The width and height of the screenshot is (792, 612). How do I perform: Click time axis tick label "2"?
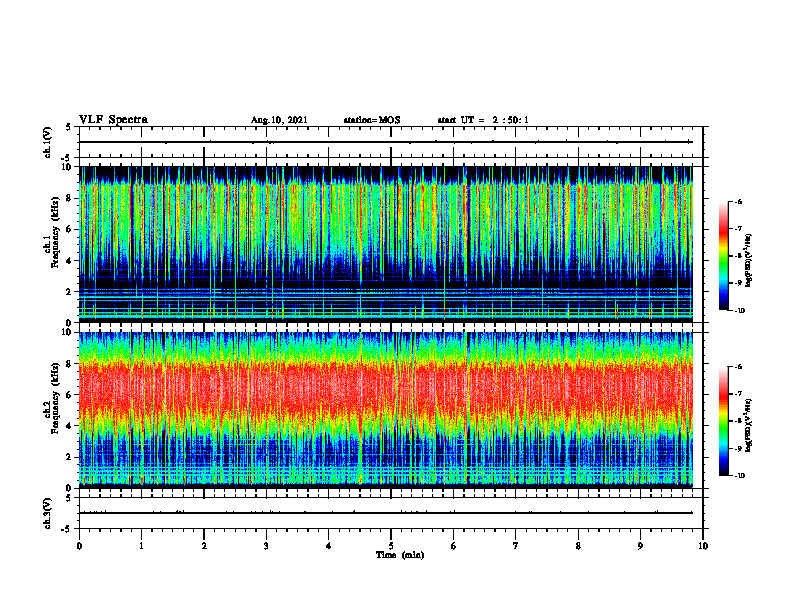[x=204, y=546]
